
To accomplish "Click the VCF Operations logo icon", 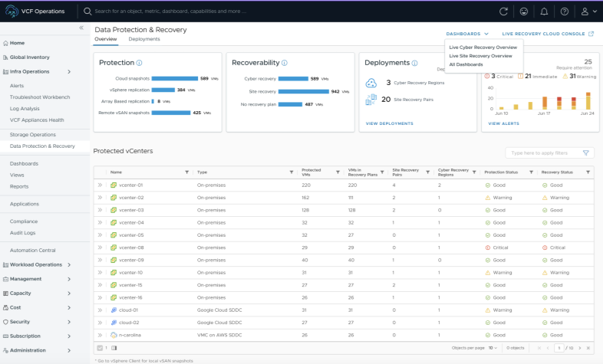I will pyautogui.click(x=12, y=11).
